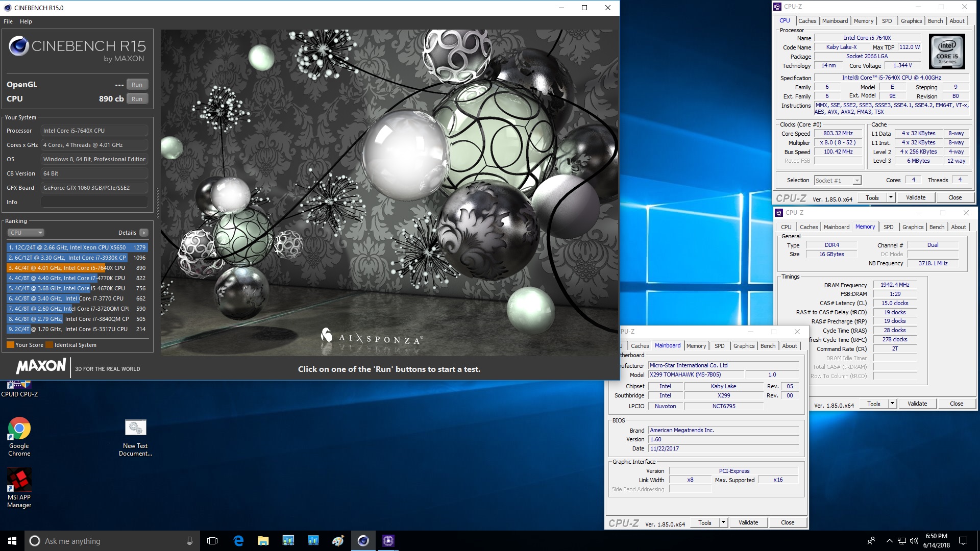Expand the ranking Details arrow
The height and width of the screenshot is (551, 980).
144,233
